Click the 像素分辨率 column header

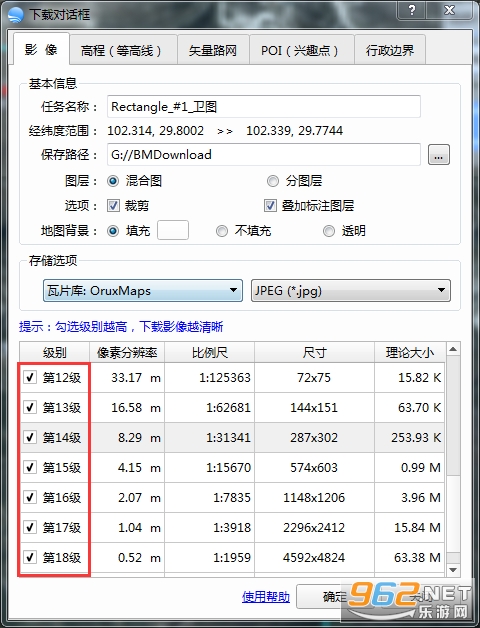[127, 352]
